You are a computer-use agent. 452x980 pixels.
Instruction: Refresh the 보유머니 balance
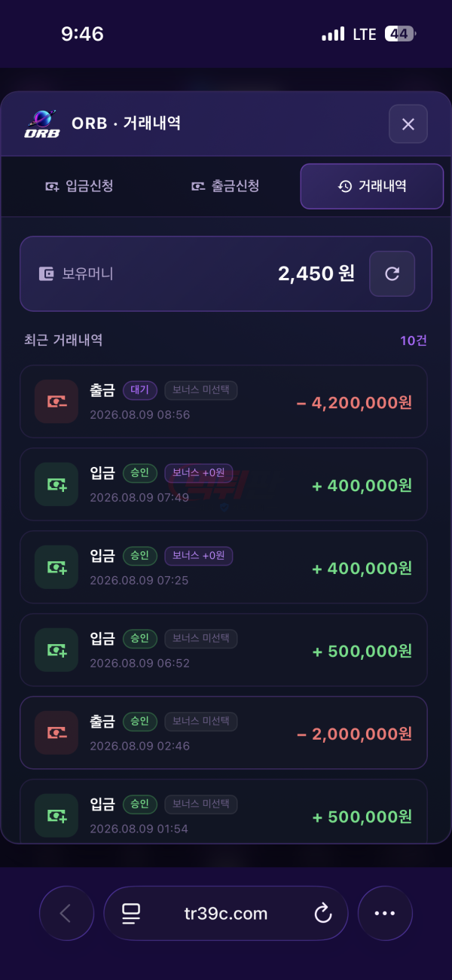(392, 273)
